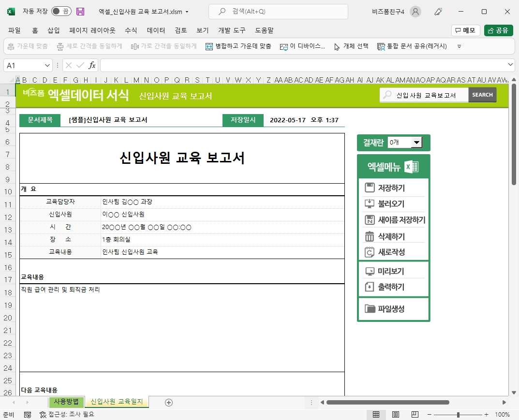
Task: Click the 신입사원 교육보고서 search field
Action: pyautogui.click(x=425, y=95)
